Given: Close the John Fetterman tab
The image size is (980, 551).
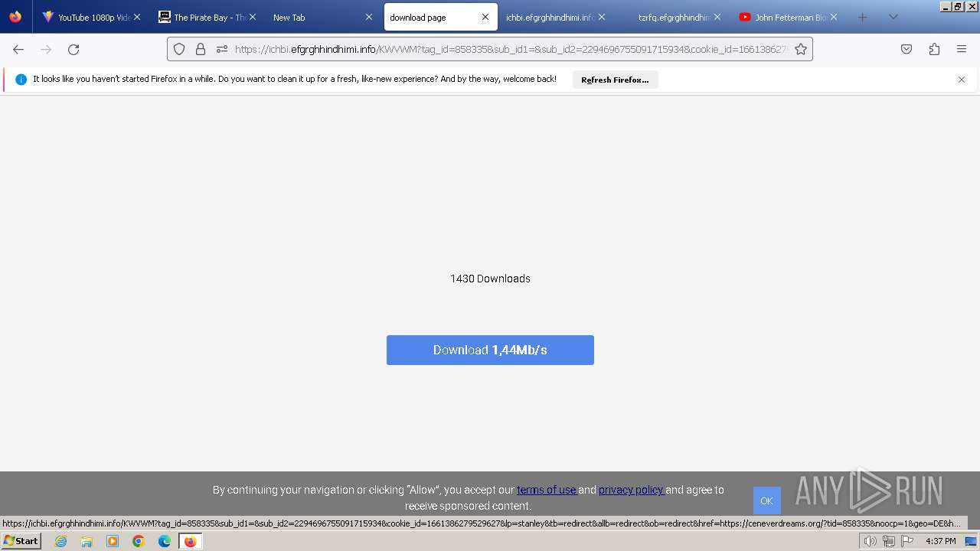Looking at the screenshot, I should click(834, 17).
